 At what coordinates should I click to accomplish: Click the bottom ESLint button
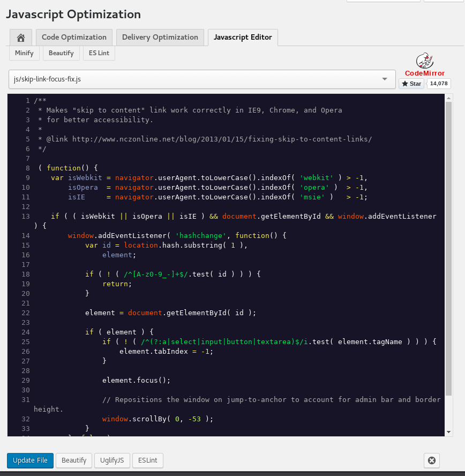pyautogui.click(x=148, y=460)
